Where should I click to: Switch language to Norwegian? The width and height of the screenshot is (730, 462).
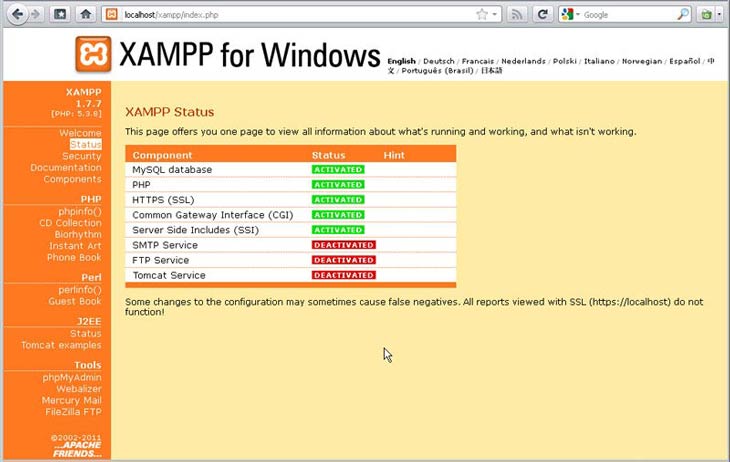[x=642, y=61]
